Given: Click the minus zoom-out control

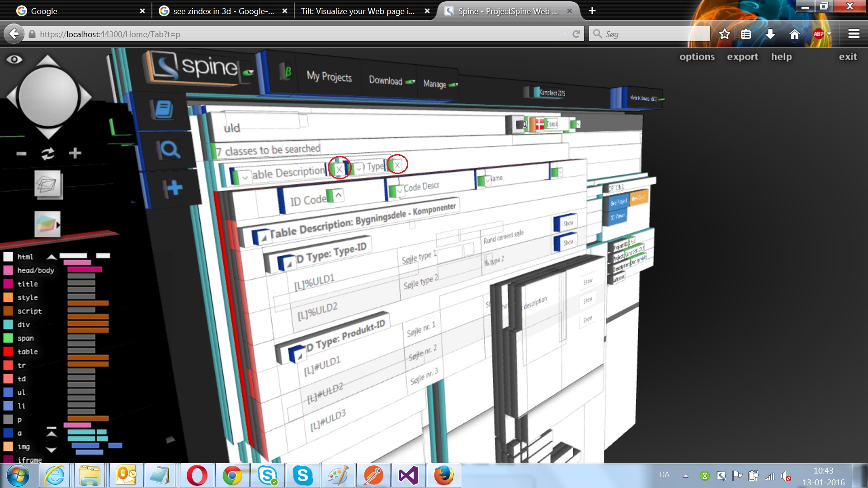Looking at the screenshot, I should pos(21,154).
